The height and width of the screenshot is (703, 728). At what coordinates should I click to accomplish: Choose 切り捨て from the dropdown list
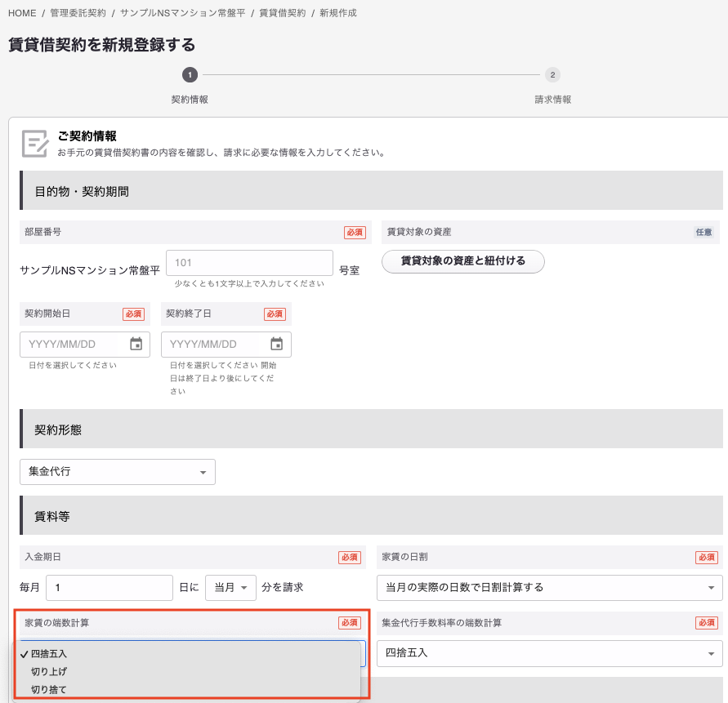[49, 690]
